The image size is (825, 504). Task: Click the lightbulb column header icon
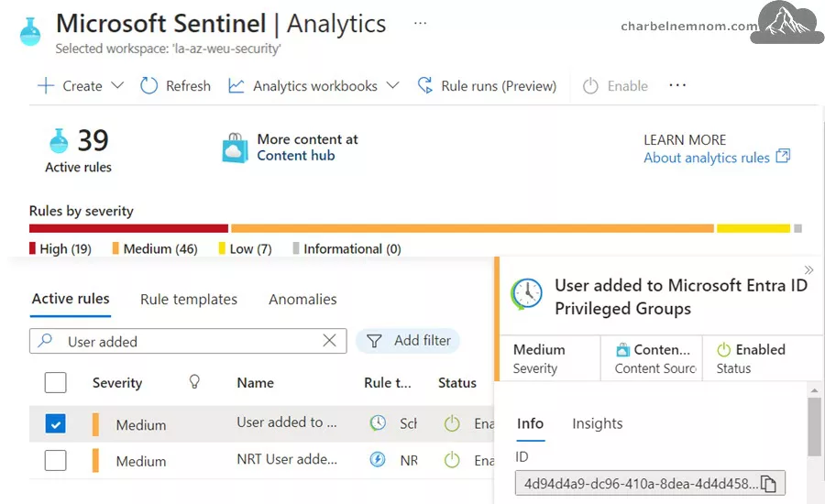point(194,381)
